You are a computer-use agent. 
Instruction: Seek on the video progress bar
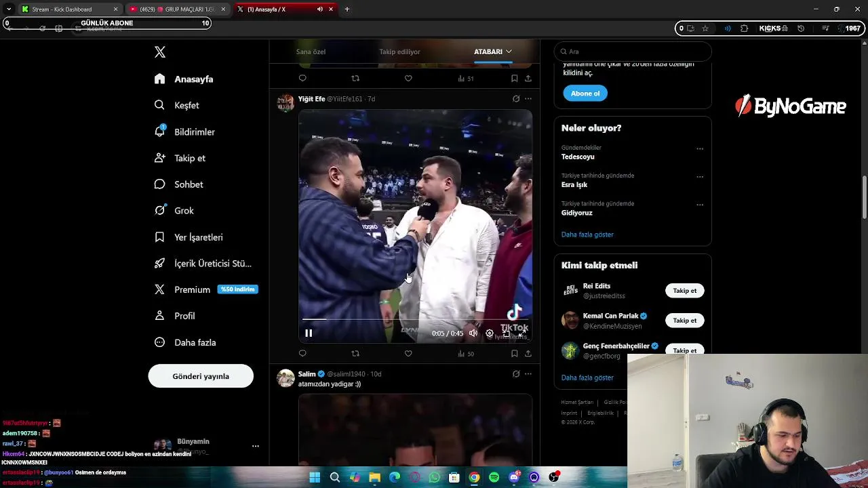coord(415,319)
